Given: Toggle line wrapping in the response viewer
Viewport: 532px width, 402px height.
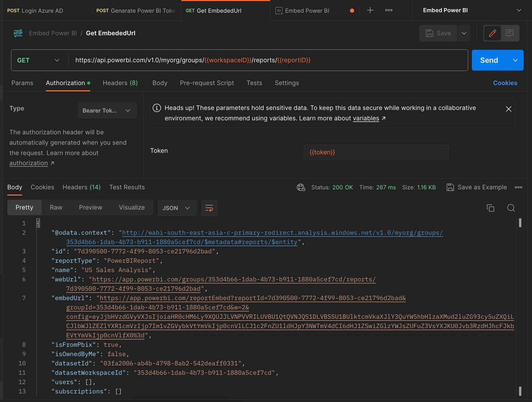Looking at the screenshot, I should [209, 208].
